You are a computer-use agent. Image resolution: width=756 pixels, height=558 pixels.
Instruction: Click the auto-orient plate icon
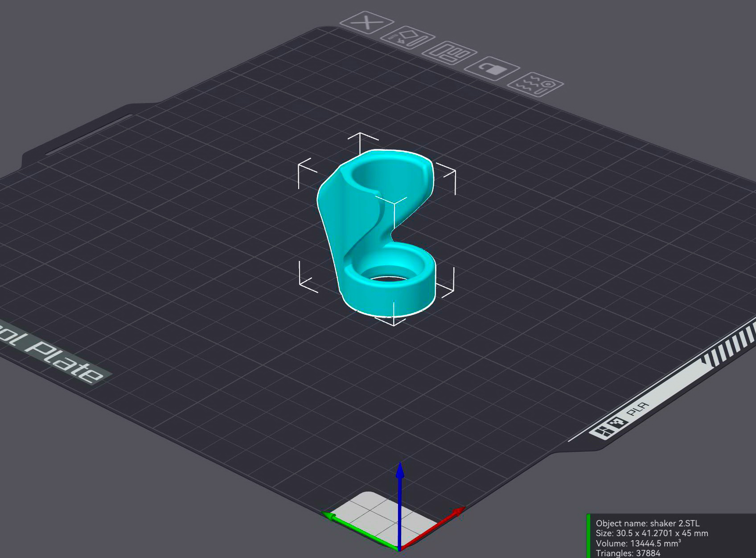(407, 38)
